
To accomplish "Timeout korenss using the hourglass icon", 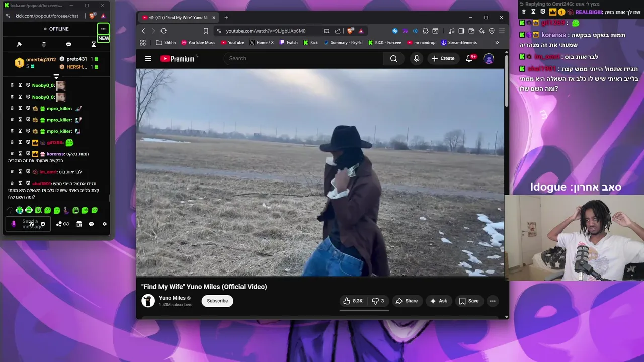I will click(x=20, y=154).
